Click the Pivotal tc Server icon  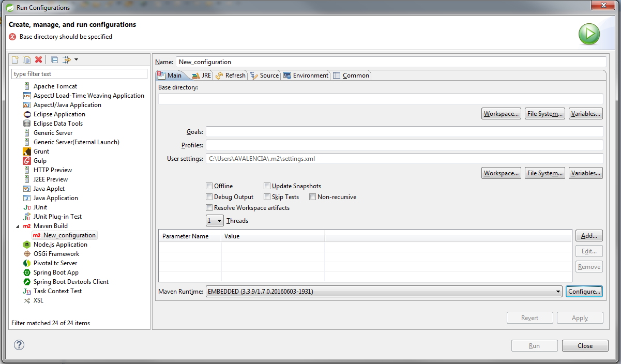pyautogui.click(x=27, y=263)
